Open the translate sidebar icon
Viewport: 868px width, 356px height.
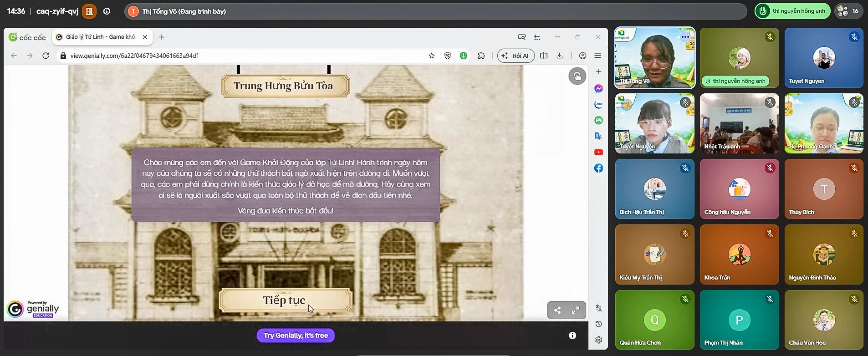598,136
